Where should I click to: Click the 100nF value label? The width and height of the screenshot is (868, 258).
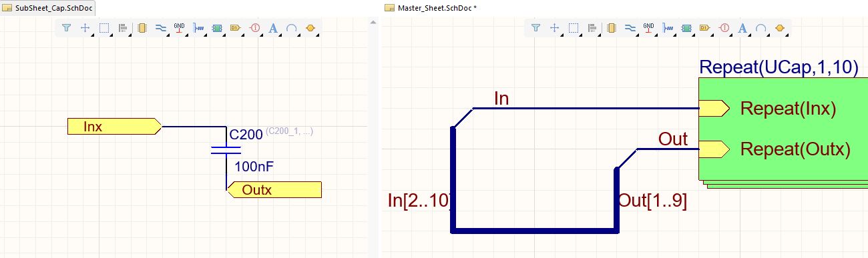click(255, 167)
